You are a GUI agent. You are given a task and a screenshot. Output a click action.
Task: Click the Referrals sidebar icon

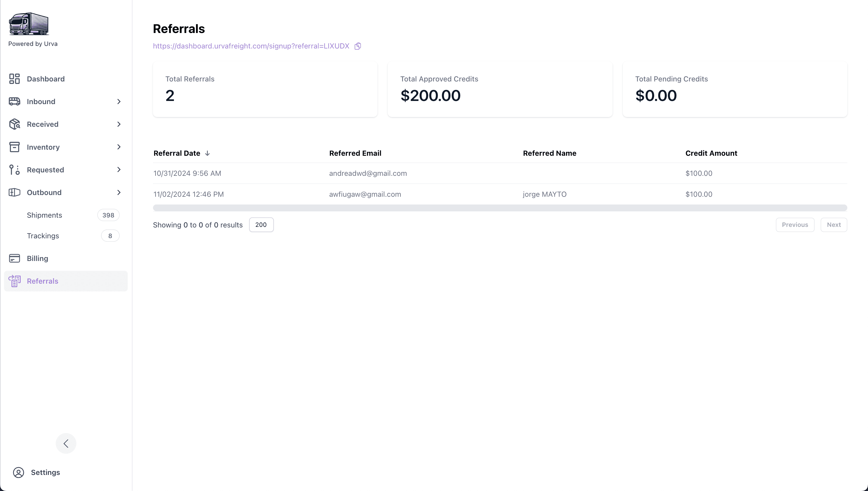pos(15,281)
